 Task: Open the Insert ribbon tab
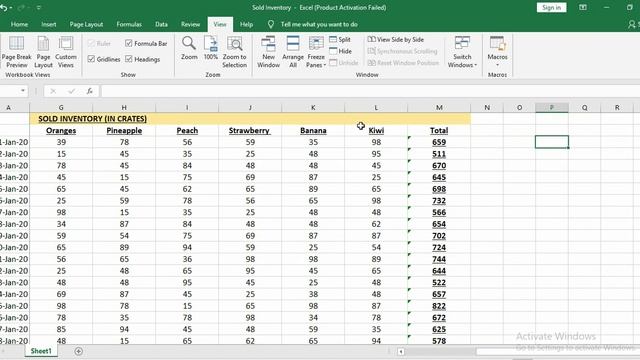49,24
